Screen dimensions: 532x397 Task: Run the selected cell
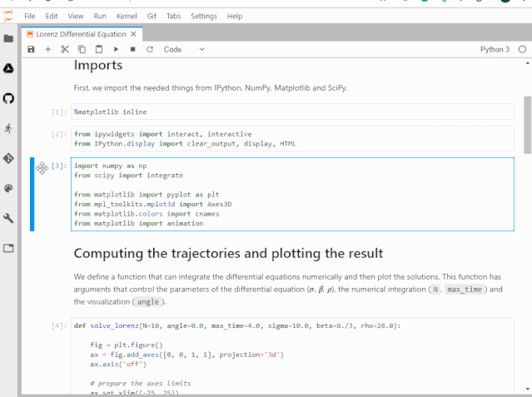(116, 50)
